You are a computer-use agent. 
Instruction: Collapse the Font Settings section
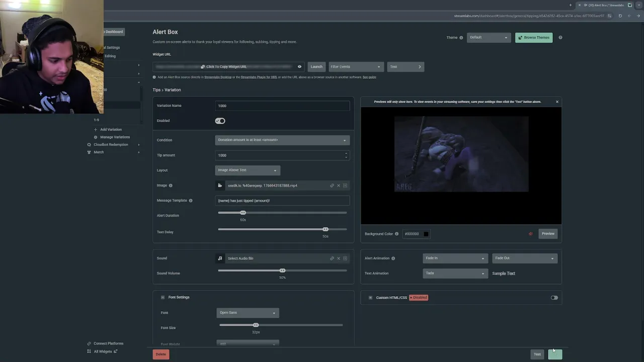(x=163, y=298)
